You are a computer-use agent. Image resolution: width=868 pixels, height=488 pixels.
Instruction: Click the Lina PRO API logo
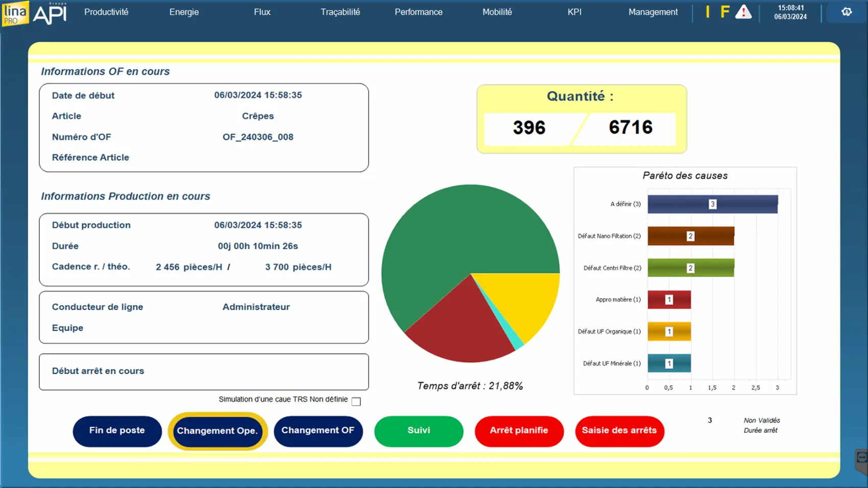point(35,13)
